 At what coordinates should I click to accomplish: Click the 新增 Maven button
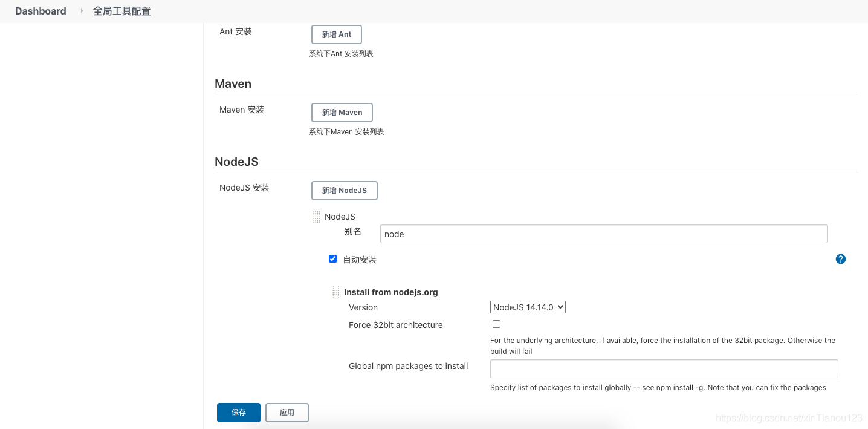tap(342, 113)
